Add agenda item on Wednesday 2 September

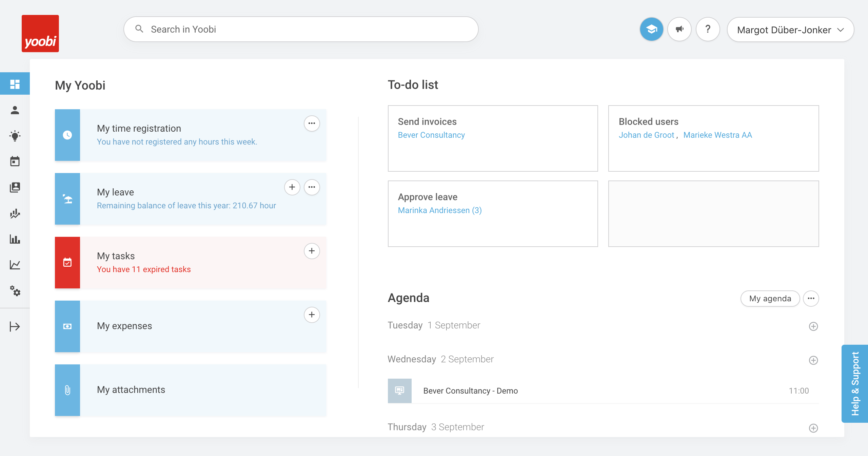click(x=813, y=360)
